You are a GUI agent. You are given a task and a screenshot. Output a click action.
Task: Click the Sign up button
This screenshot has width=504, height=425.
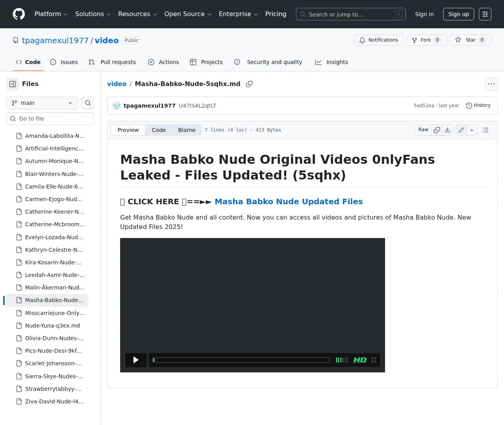coord(458,14)
